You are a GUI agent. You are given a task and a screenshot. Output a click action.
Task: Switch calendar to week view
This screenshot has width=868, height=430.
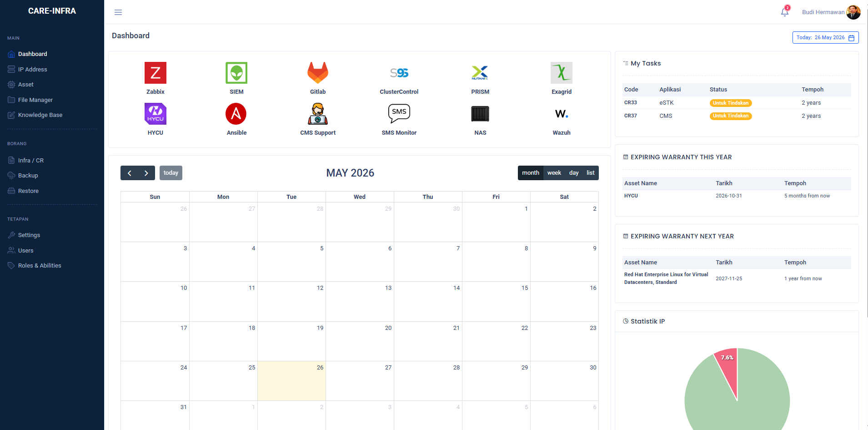[554, 173]
